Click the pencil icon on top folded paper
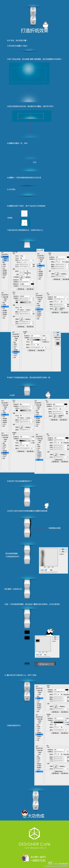This screenshot has height=868, width=69. click(x=33, y=18)
